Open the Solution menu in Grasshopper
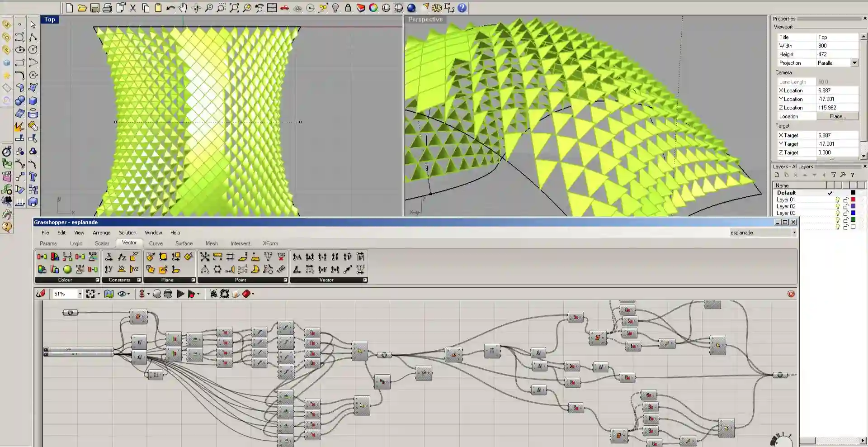This screenshot has height=447, width=868. coord(127,233)
